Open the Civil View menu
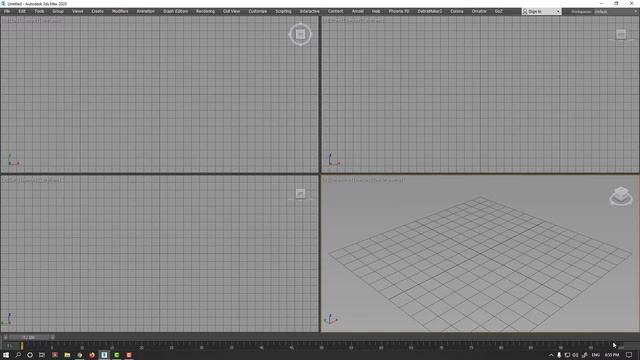Viewport: 640px width, 360px height. (231, 11)
